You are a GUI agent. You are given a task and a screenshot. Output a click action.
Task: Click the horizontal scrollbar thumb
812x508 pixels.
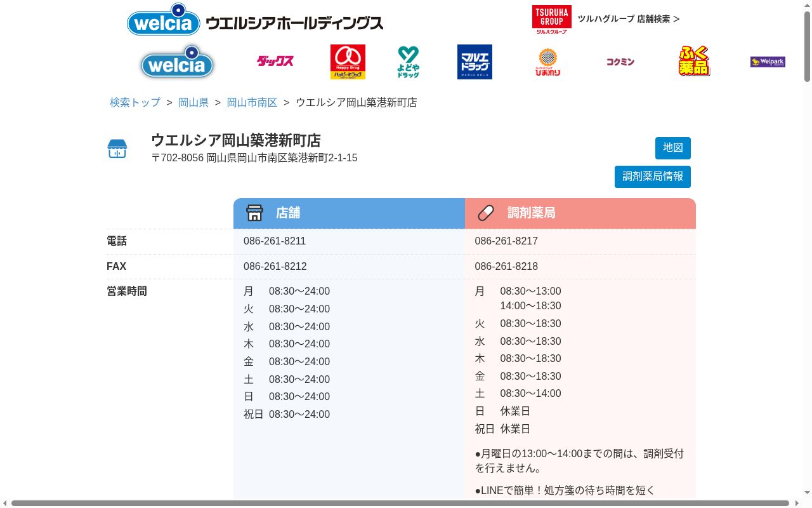coord(400,504)
